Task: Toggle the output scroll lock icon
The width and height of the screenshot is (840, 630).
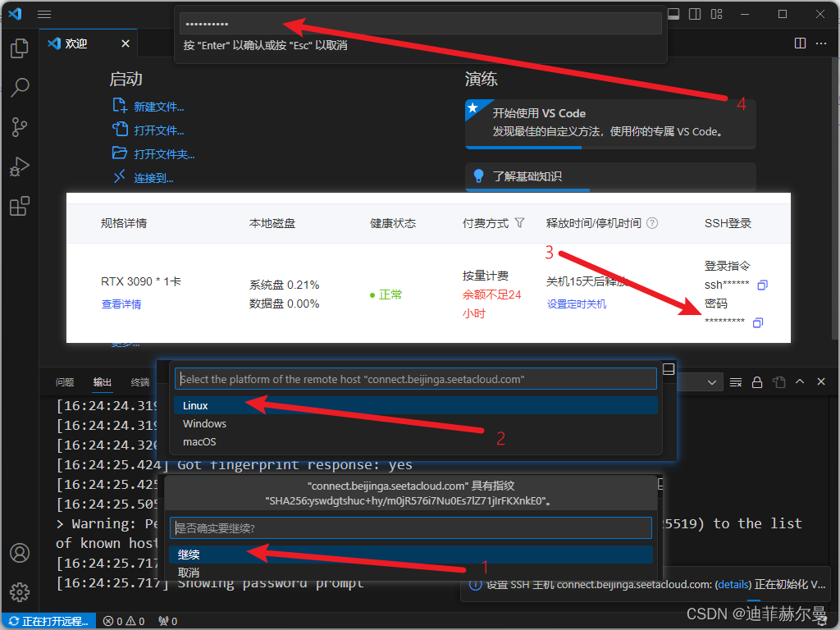Action: pos(757,382)
